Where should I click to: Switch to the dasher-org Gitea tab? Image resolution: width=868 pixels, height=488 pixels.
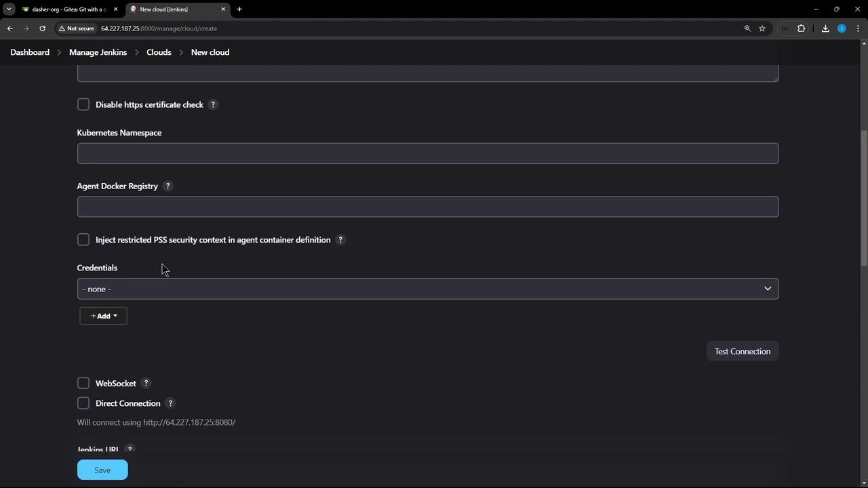(69, 9)
